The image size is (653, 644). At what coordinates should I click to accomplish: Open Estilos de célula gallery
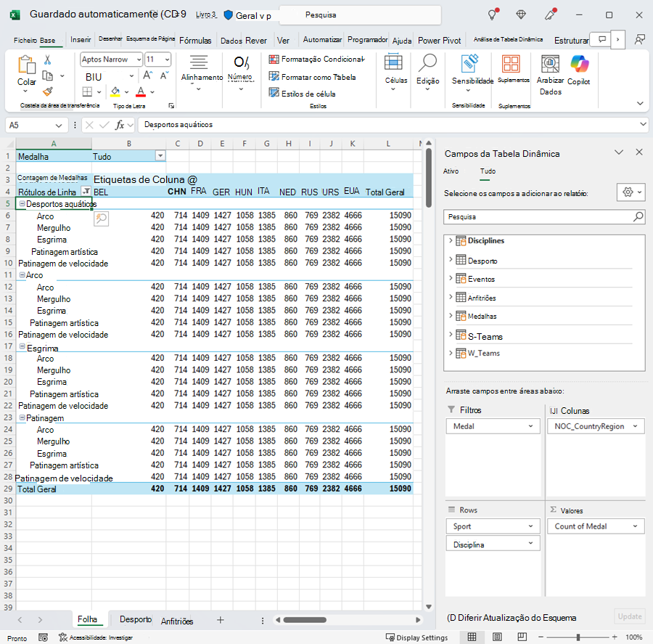tap(302, 94)
